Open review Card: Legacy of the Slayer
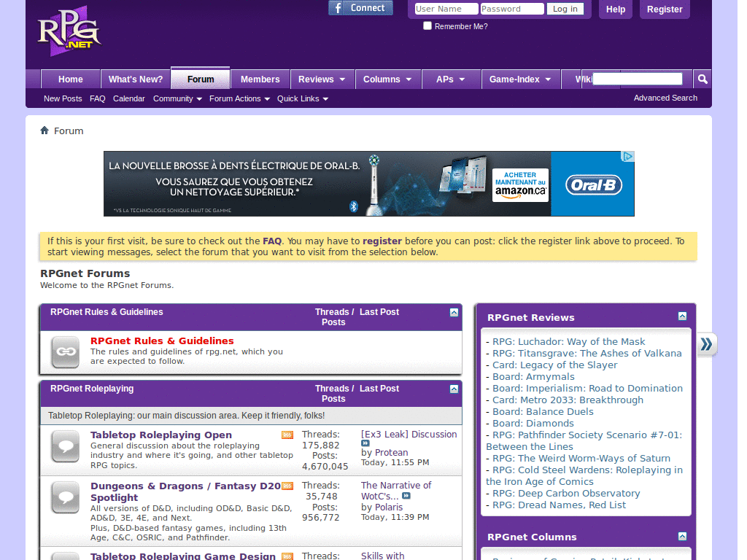The height and width of the screenshot is (560, 747). [x=554, y=365]
